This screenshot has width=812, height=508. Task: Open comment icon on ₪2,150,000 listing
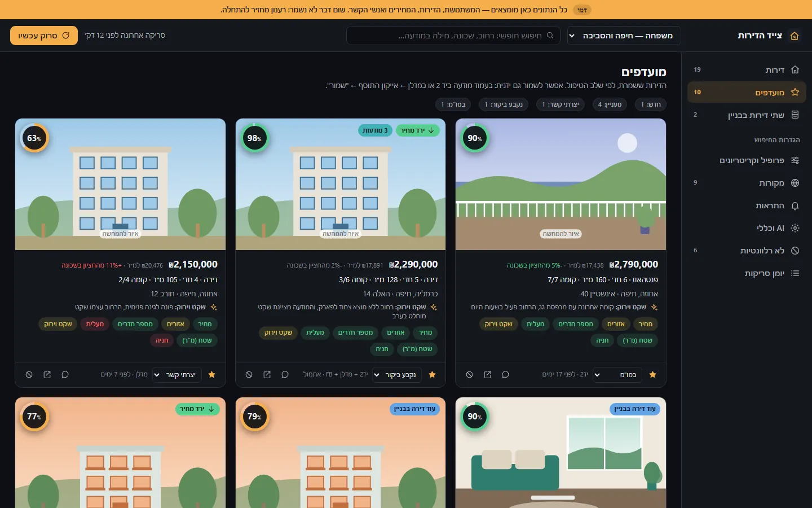point(65,375)
